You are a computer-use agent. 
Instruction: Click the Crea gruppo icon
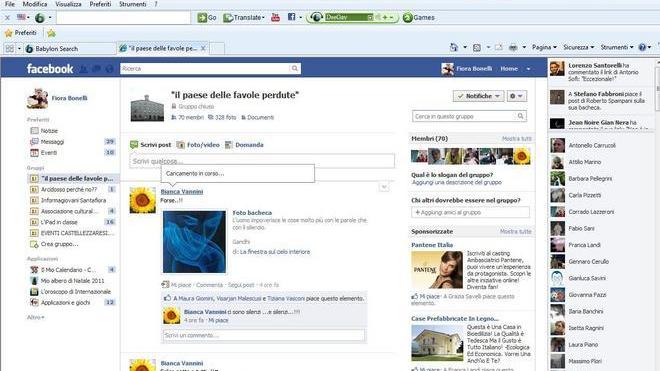point(35,244)
